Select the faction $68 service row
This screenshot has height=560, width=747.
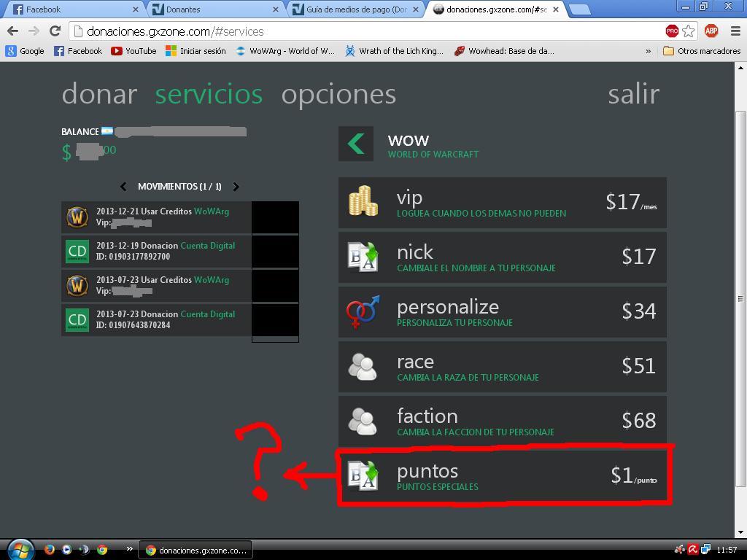coord(502,421)
